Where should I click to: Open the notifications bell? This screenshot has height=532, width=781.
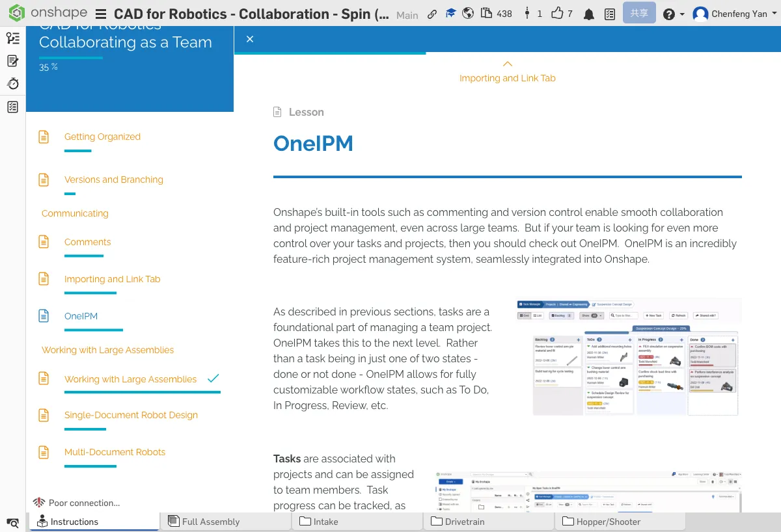click(x=588, y=14)
